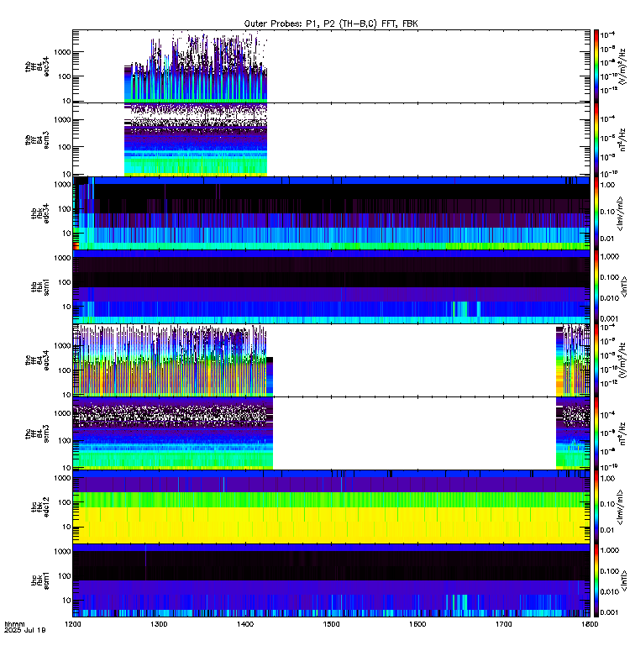Viewport: 630px width, 672px height.
Task: Click the color bar of thb fbk scm1 panel
Action: coord(596,286)
